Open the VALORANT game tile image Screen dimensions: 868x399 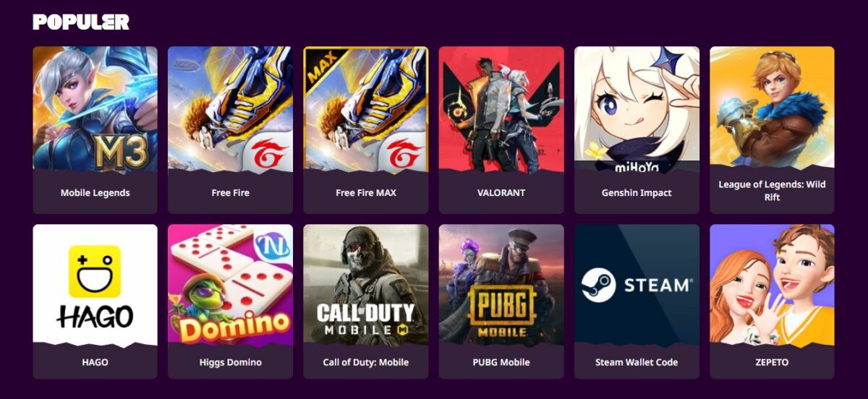click(x=501, y=110)
